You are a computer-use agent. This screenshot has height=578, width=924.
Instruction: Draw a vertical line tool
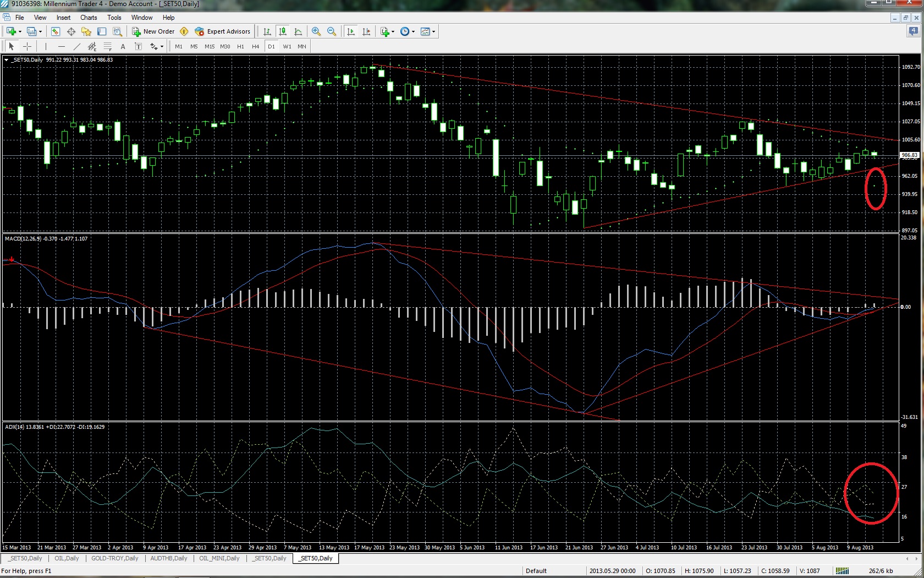pos(46,47)
